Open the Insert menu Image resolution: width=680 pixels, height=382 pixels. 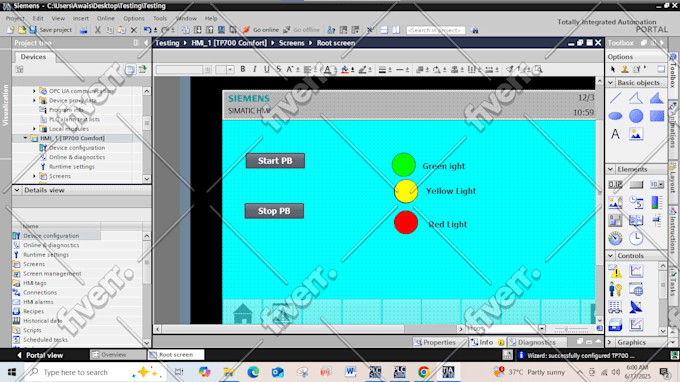pyautogui.click(x=81, y=18)
